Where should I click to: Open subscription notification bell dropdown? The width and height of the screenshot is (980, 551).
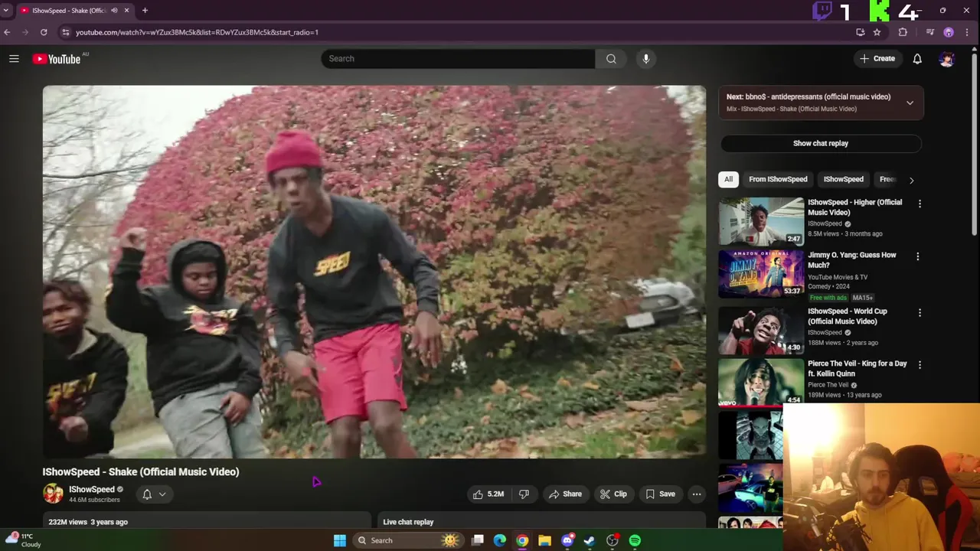[x=154, y=494]
